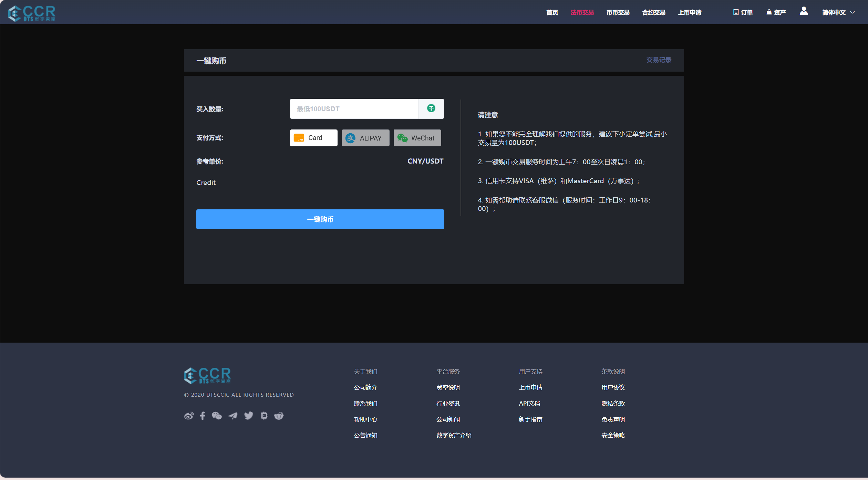868x480 pixels.
Task: Select Card as payment method
Action: [313, 138]
